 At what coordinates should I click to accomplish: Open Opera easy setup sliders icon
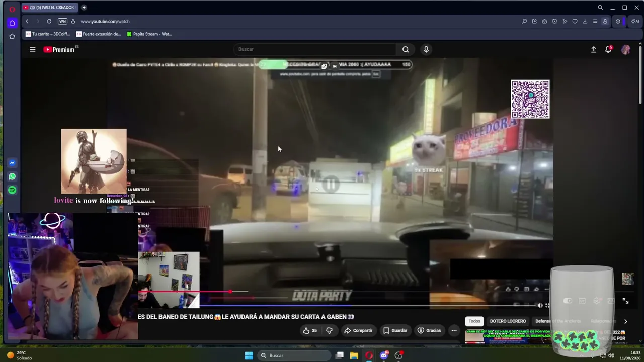[595, 21]
